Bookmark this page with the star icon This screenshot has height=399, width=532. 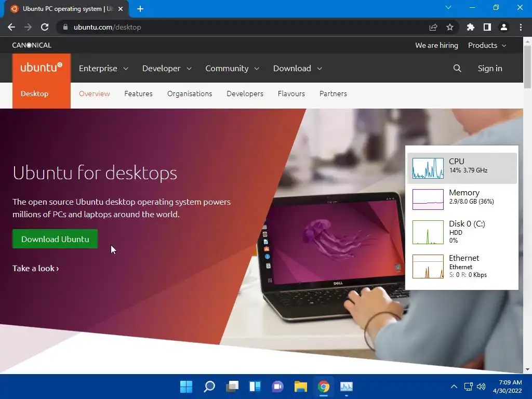coord(450,27)
